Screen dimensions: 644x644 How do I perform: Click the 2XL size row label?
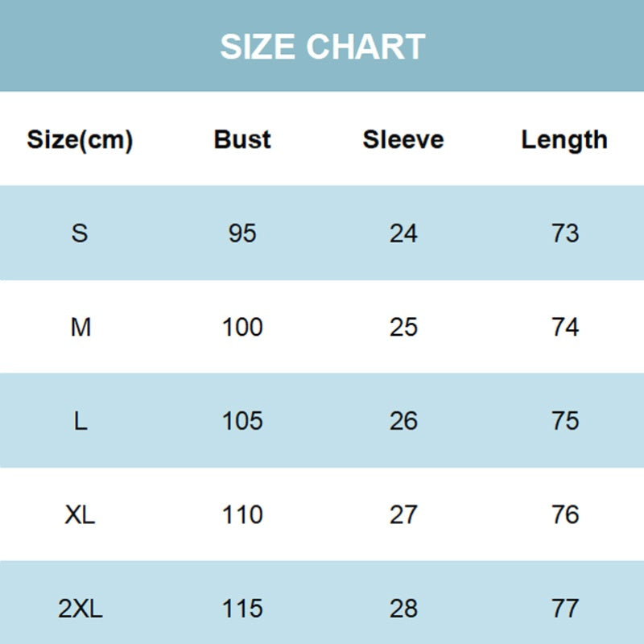pos(80,609)
